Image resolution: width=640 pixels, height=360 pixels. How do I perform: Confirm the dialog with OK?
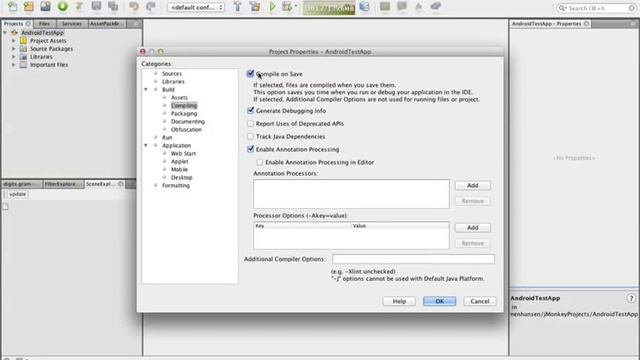click(440, 301)
